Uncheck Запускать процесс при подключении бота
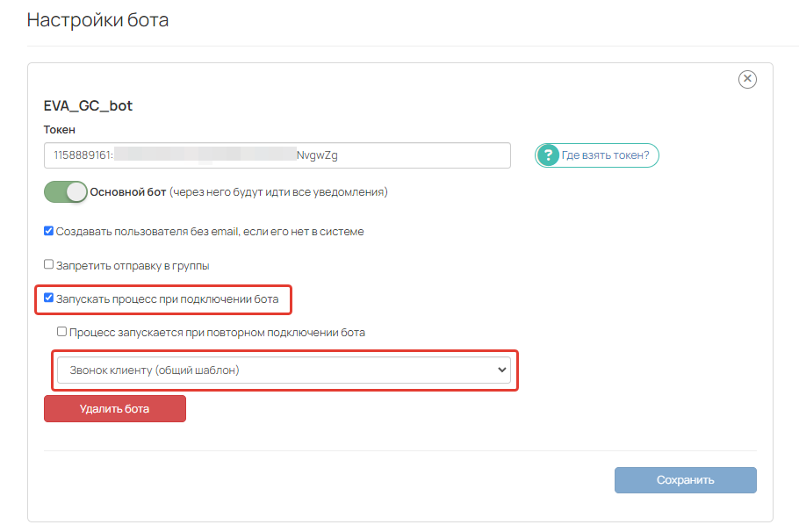Screen dimensions: 799x532 [48, 298]
